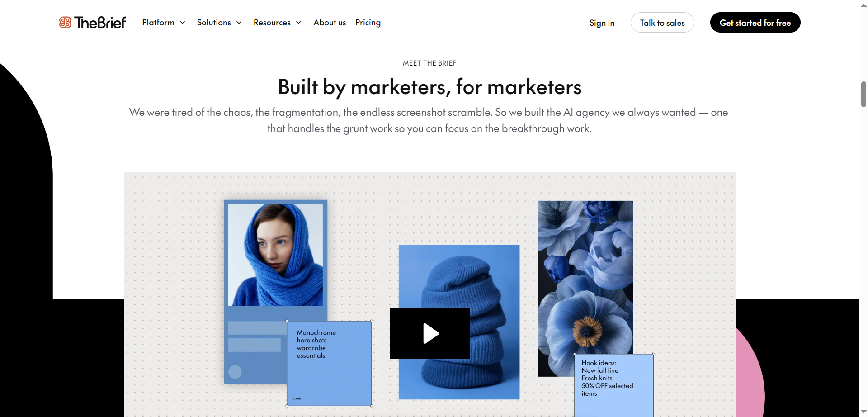Go to the Pricing page
The width and height of the screenshot is (868, 417).
coord(368,23)
